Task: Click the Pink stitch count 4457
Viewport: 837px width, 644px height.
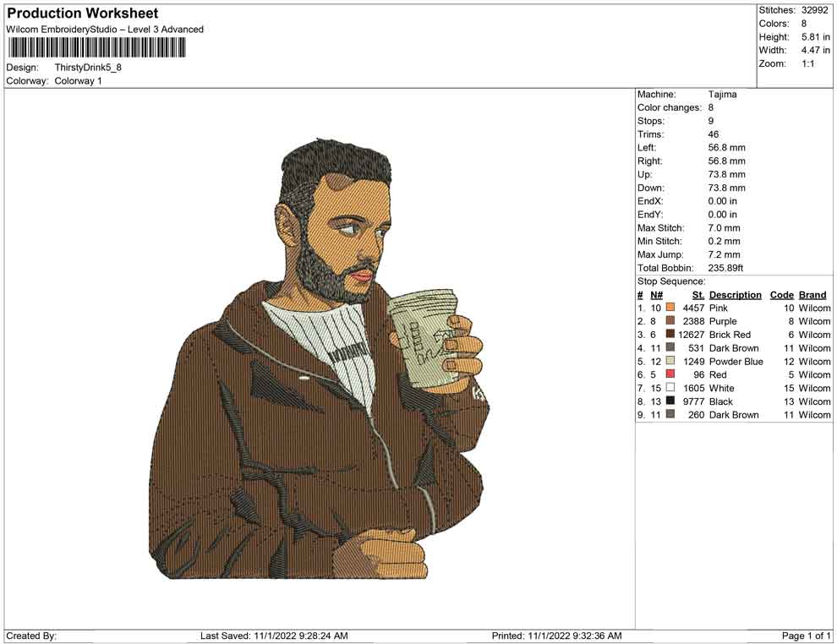Action: (x=693, y=308)
